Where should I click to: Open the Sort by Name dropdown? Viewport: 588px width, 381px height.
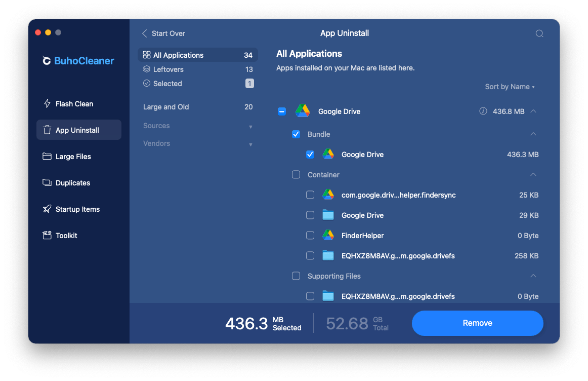click(509, 87)
